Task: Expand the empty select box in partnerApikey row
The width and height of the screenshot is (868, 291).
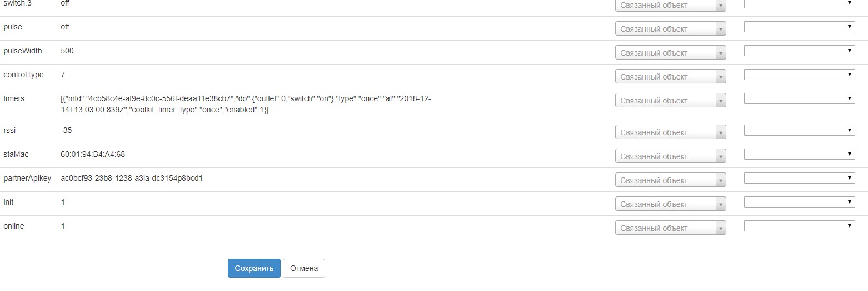Action: 799,178
